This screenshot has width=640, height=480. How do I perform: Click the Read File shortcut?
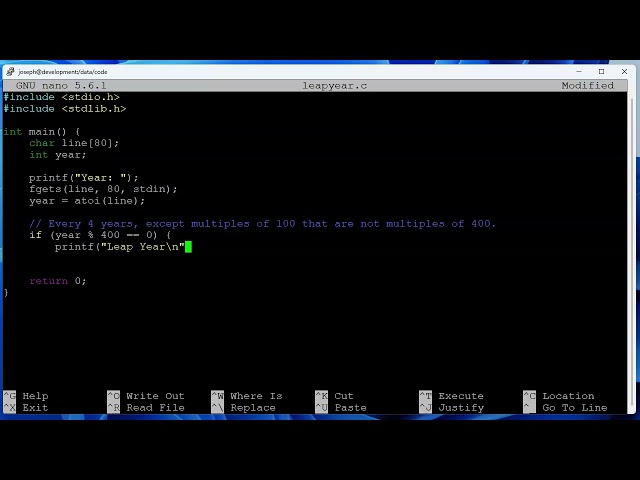[146, 408]
